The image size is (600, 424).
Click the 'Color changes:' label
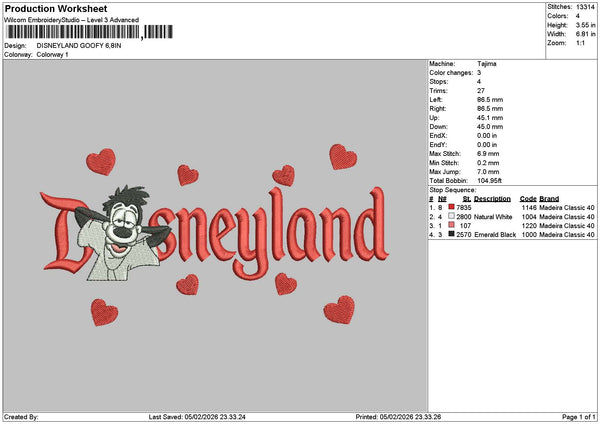click(451, 73)
